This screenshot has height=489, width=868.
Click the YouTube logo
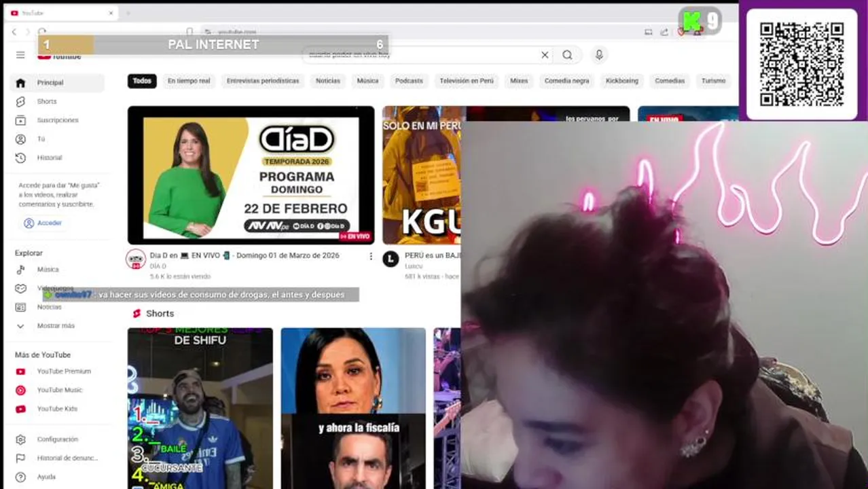(x=59, y=56)
